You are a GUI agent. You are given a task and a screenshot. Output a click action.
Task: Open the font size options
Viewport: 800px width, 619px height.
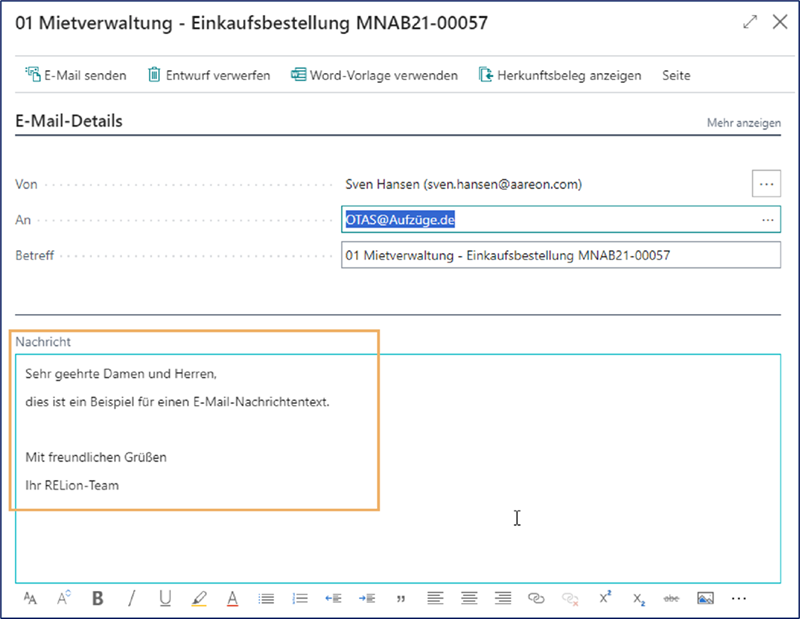(30, 598)
